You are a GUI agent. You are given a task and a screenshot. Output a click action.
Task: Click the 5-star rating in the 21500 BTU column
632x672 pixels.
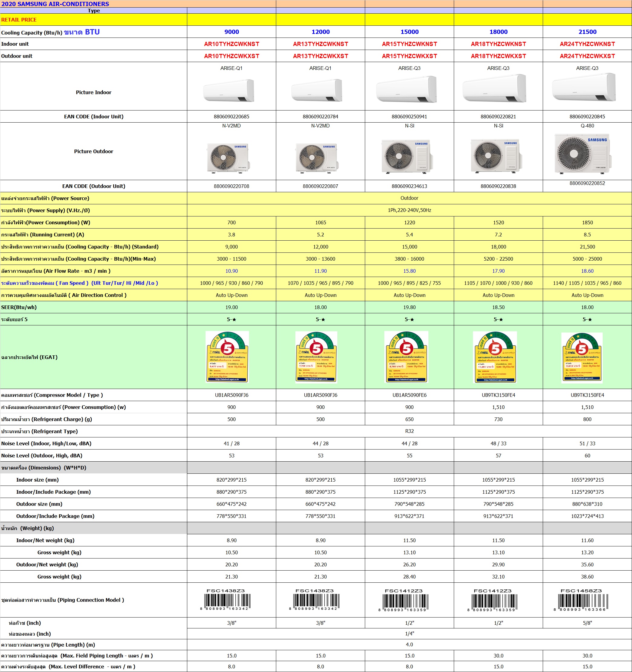(588, 319)
